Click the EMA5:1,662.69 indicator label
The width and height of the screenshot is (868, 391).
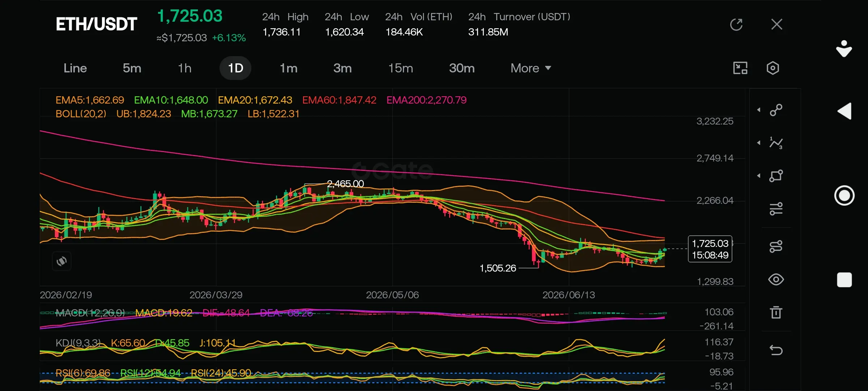click(x=90, y=100)
